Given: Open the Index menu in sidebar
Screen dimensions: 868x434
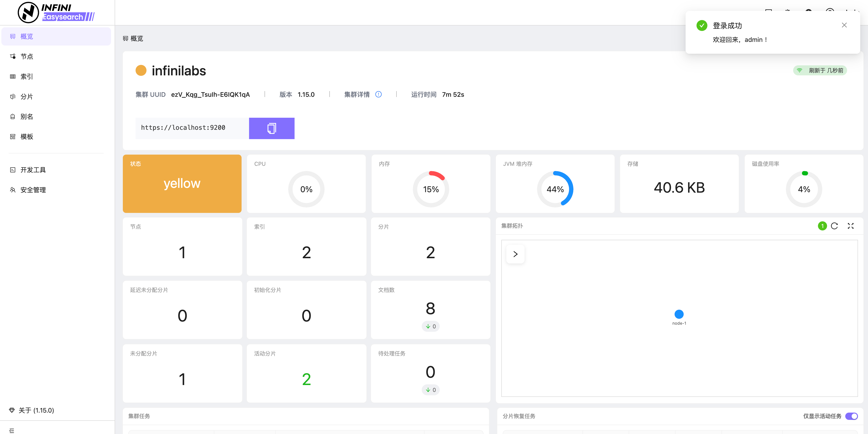Looking at the screenshot, I should click(x=27, y=77).
